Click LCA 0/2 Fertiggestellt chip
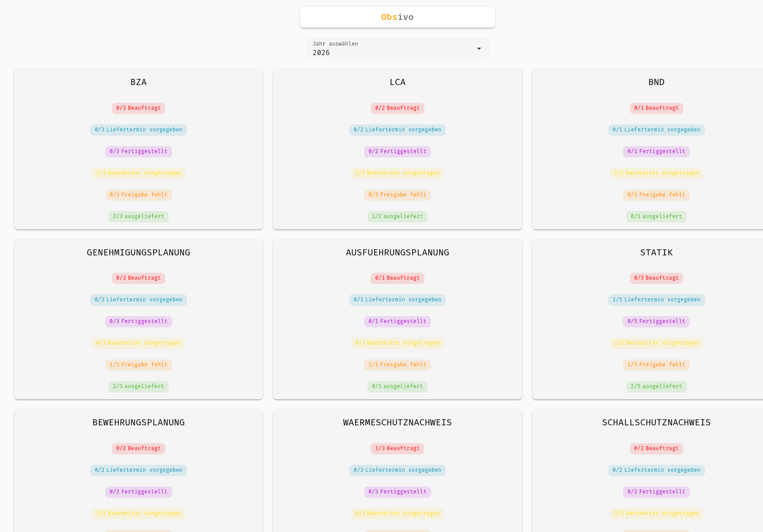 (398, 152)
